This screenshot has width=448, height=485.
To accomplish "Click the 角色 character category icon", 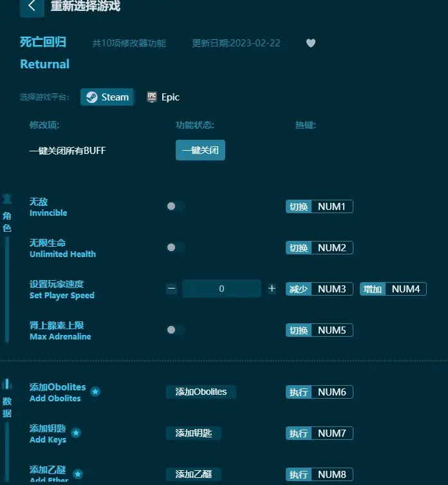I will 7,199.
